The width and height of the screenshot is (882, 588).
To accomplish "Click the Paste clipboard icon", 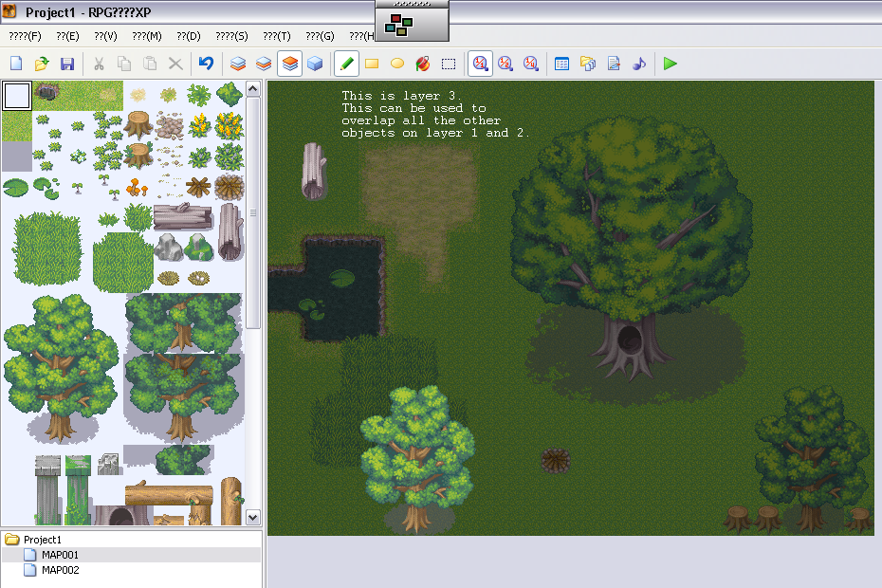I will (x=150, y=64).
